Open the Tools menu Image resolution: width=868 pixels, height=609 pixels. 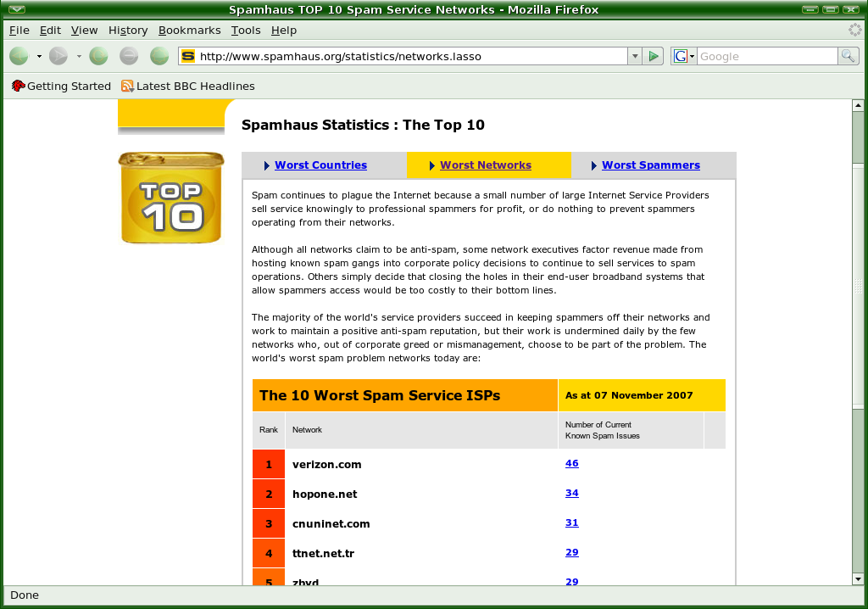(246, 31)
